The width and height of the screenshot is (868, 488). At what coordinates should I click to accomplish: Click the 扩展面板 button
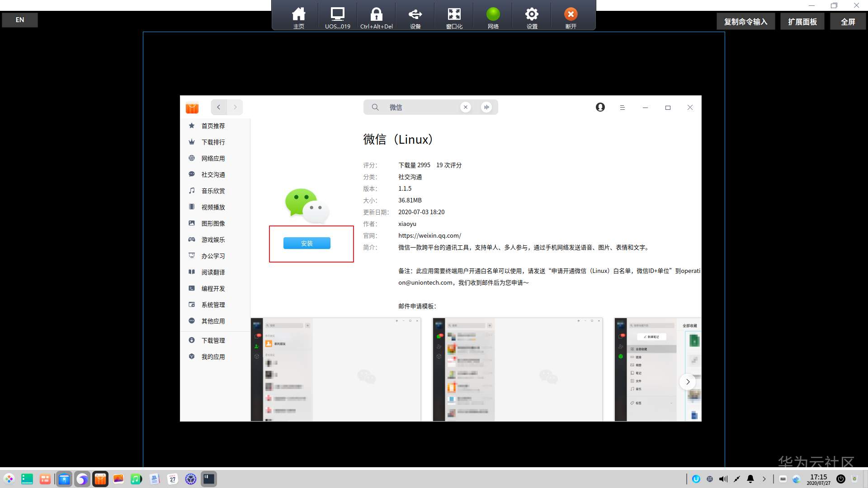802,22
